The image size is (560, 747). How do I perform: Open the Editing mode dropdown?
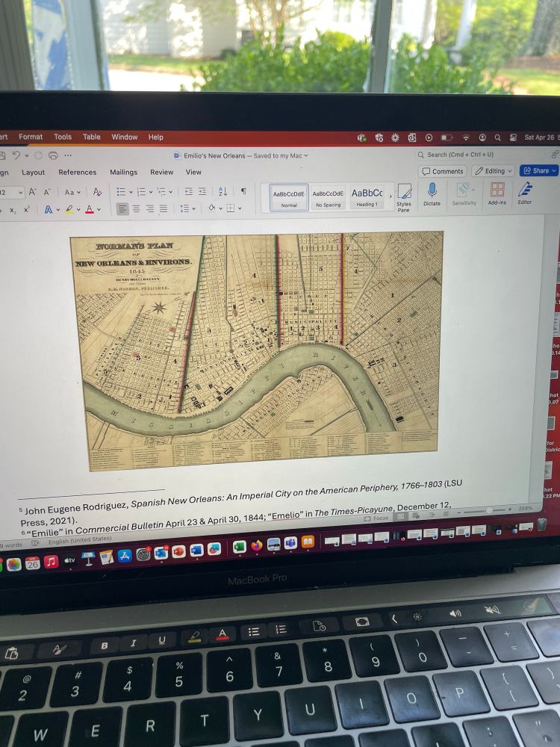[x=494, y=170]
